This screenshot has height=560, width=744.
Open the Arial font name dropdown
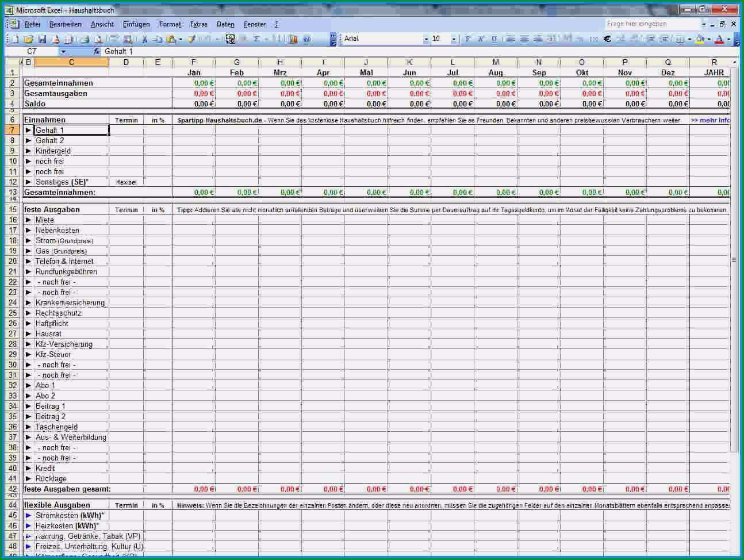pos(426,39)
